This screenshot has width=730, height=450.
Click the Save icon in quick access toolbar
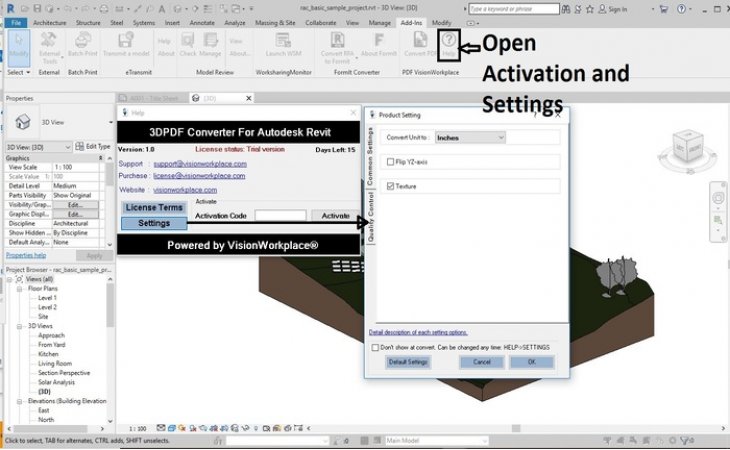pos(37,9)
